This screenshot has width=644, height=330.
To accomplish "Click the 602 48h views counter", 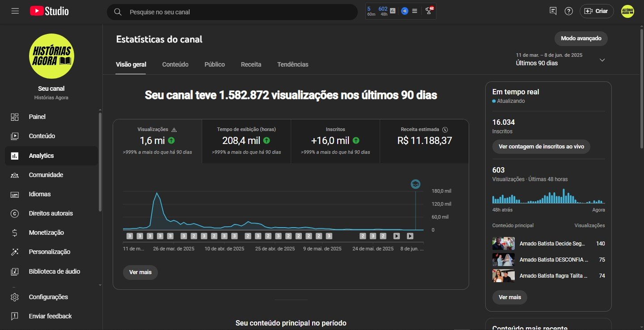I will tap(383, 11).
